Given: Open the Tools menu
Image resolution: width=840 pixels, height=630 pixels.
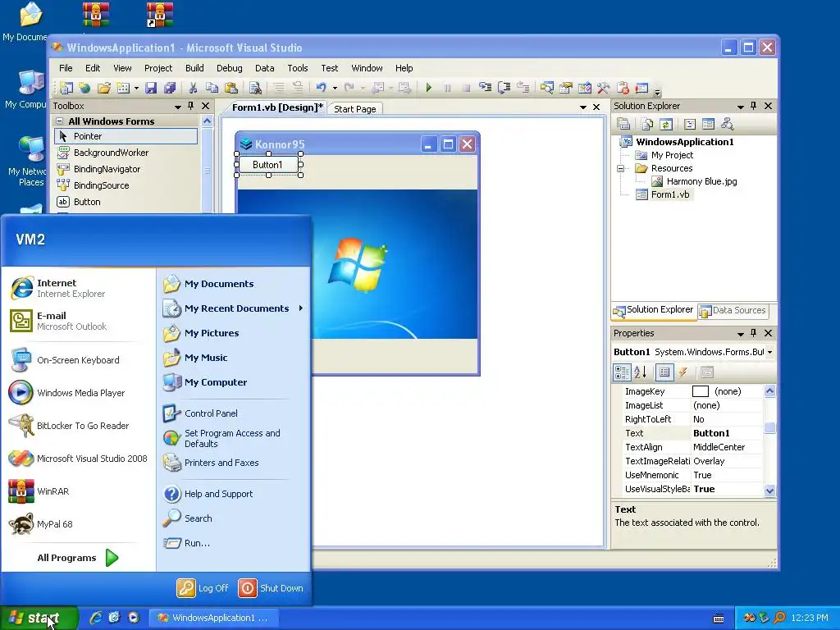Looking at the screenshot, I should pyautogui.click(x=297, y=68).
